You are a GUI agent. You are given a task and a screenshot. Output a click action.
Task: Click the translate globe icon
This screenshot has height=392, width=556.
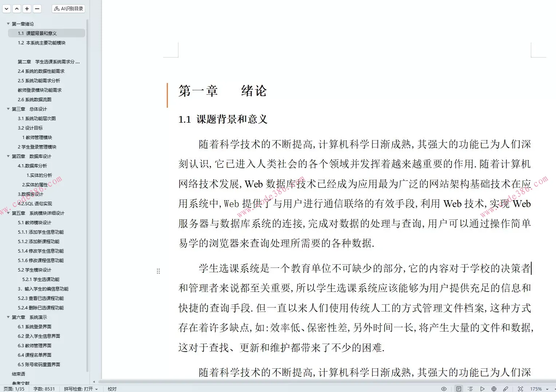(x=494, y=388)
